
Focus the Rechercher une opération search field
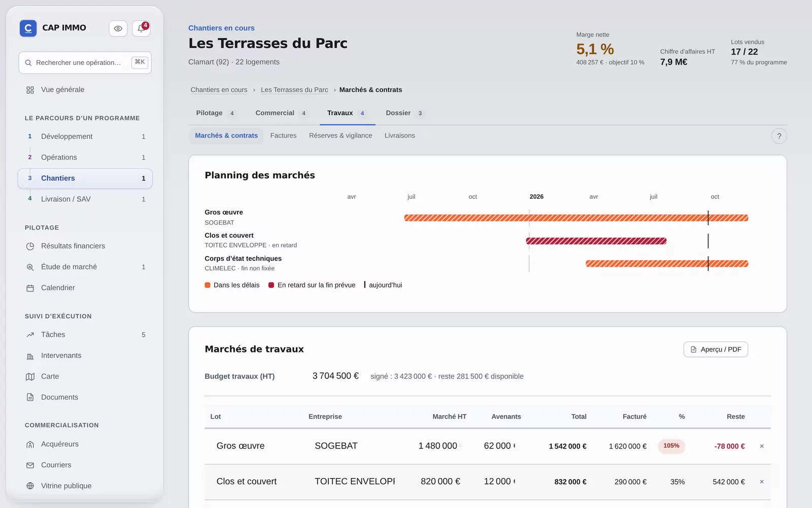point(85,62)
